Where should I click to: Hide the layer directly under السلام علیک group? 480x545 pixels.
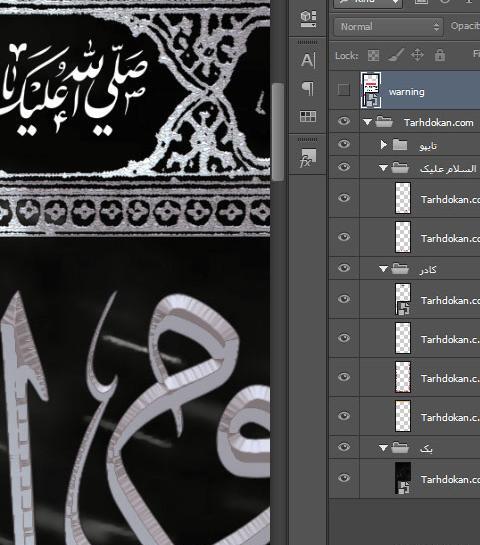point(344,198)
